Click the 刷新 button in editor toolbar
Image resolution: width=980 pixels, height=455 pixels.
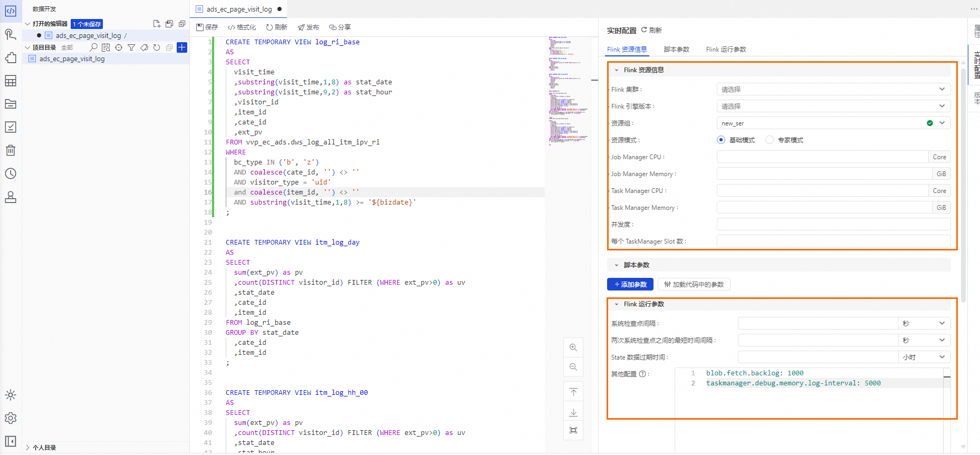pyautogui.click(x=276, y=27)
